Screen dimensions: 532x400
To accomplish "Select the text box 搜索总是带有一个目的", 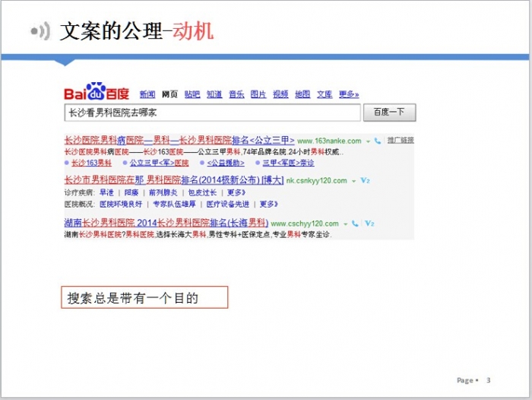I will [x=144, y=298].
